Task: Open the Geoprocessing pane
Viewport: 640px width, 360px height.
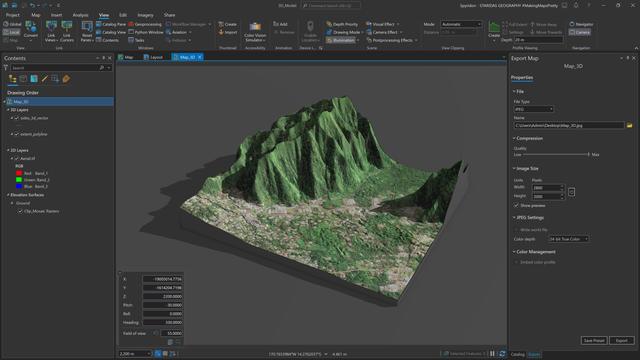Action: [145, 24]
